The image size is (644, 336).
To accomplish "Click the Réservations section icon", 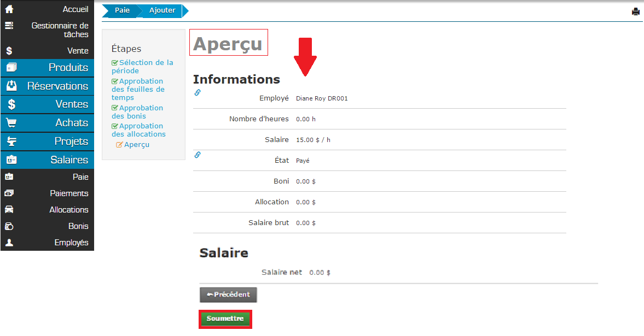I will click(11, 86).
